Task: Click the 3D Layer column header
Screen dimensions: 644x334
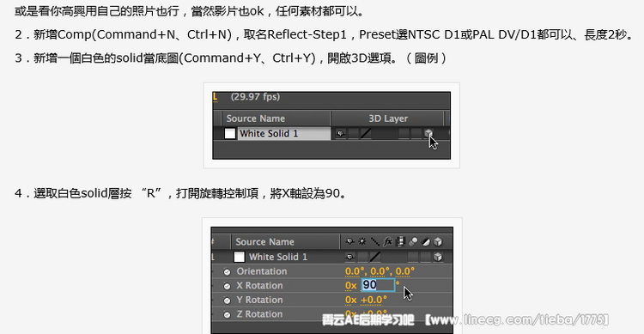Action: pos(388,118)
